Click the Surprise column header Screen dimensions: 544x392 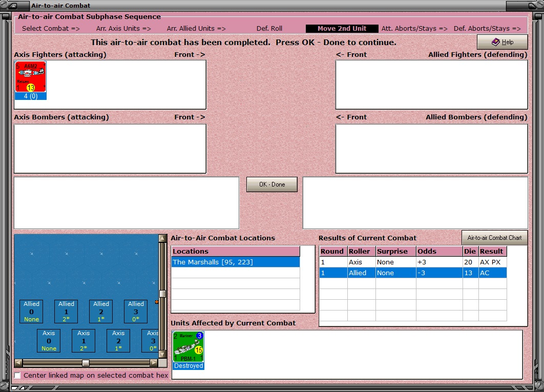395,252
